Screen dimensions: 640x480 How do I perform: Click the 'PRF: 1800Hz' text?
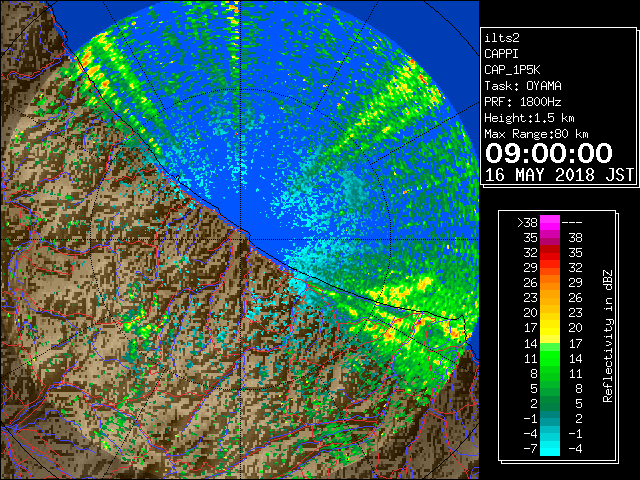(x=523, y=102)
